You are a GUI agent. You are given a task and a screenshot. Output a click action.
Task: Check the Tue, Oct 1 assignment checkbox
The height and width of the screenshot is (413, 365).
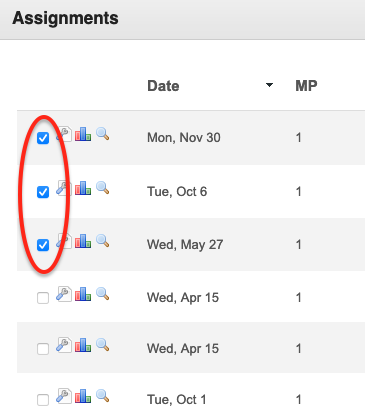click(x=43, y=400)
